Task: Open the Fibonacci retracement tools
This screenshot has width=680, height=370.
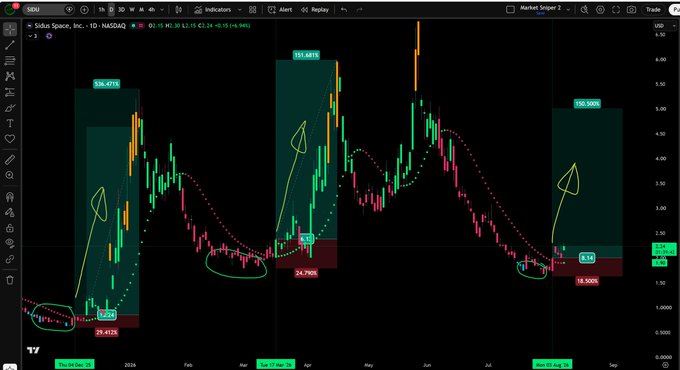Action: click(10, 60)
